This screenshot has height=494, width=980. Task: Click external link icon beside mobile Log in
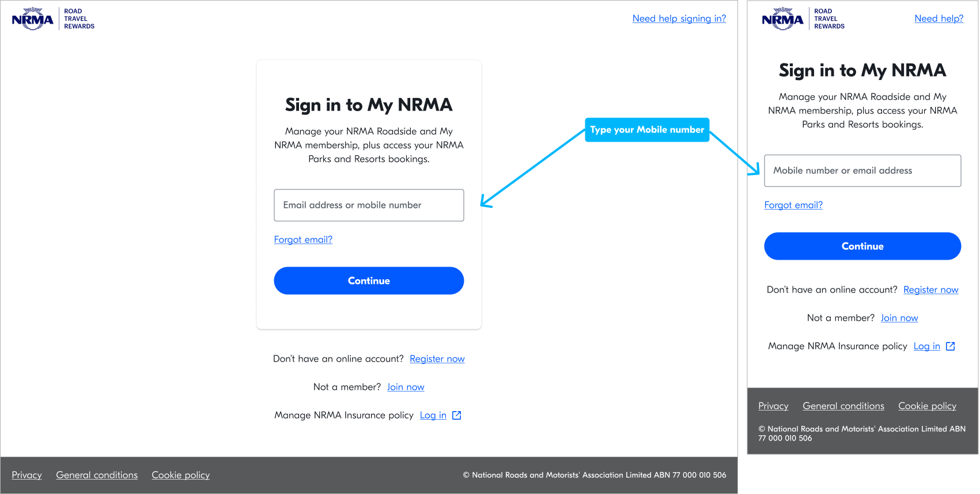[951, 346]
